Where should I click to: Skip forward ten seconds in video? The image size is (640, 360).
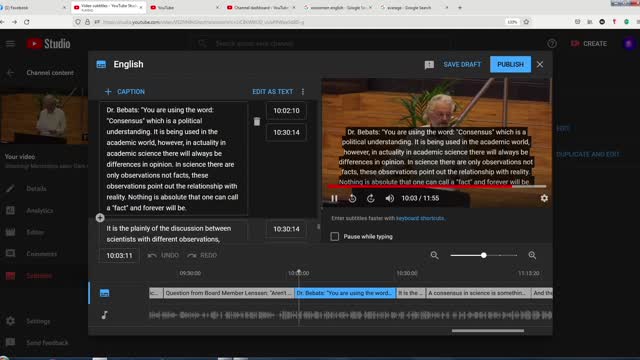(371, 198)
